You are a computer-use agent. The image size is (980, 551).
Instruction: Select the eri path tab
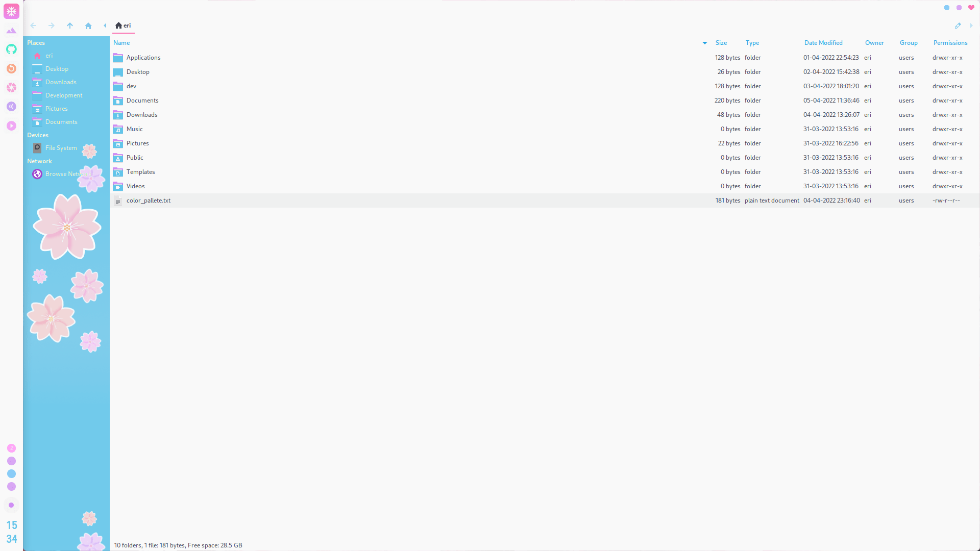click(x=123, y=26)
